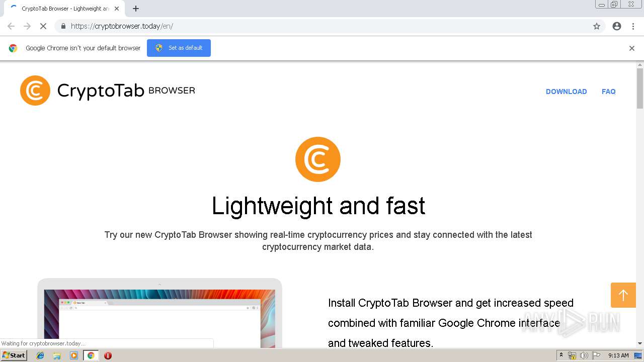Click the browser forward arrow
The image size is (644, 362).
pos(27,26)
